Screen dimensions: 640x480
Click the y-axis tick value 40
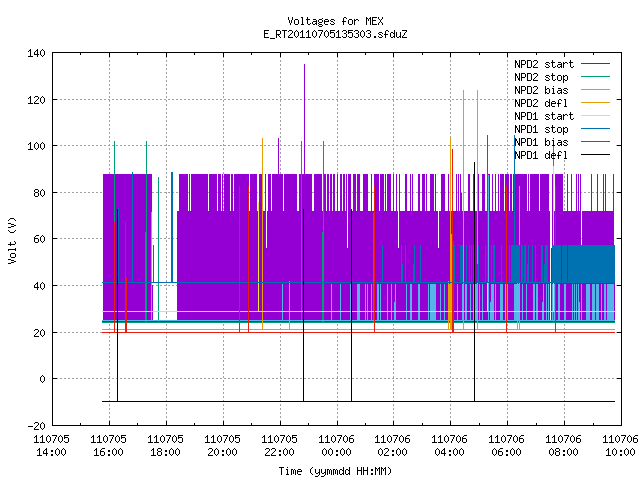coord(39,286)
